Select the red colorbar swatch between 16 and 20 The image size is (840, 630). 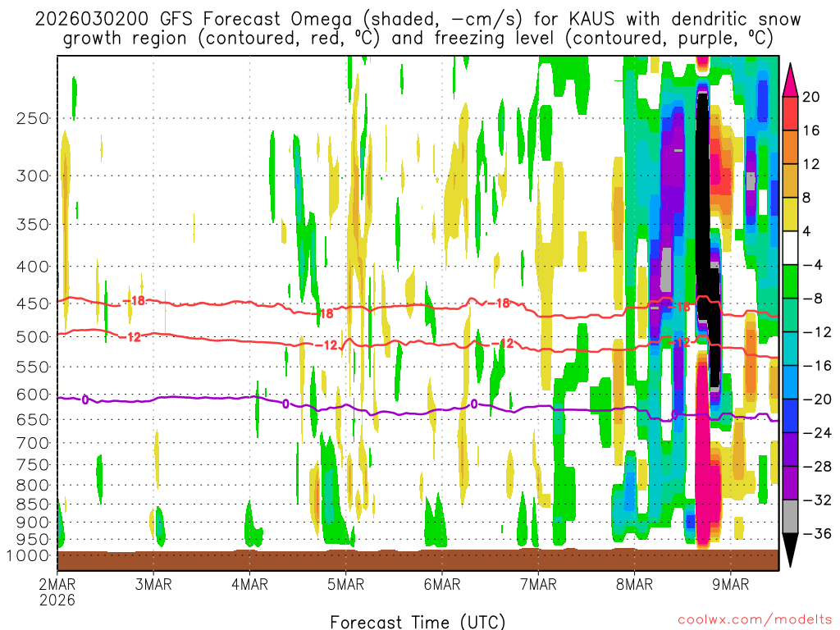pyautogui.click(x=790, y=113)
